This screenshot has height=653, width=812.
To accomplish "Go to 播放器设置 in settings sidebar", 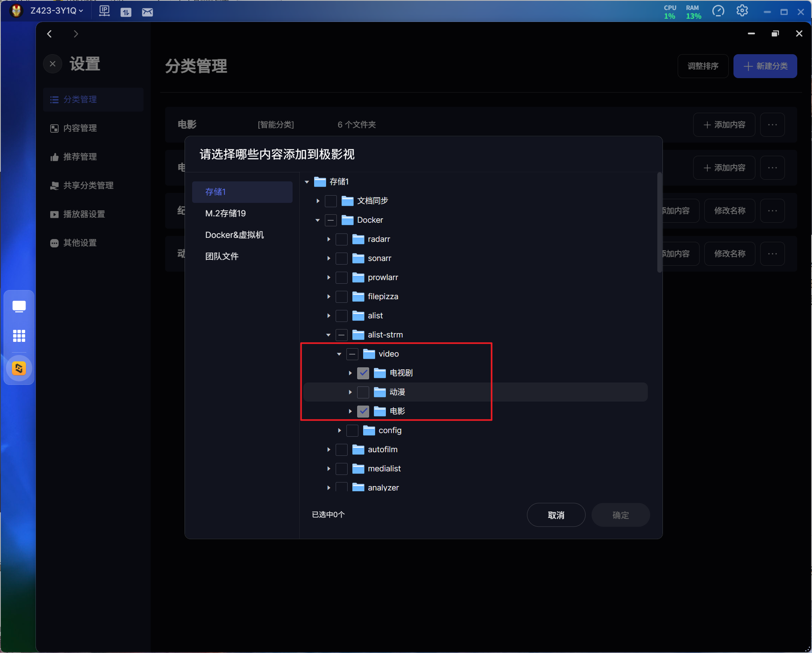I will [x=84, y=214].
